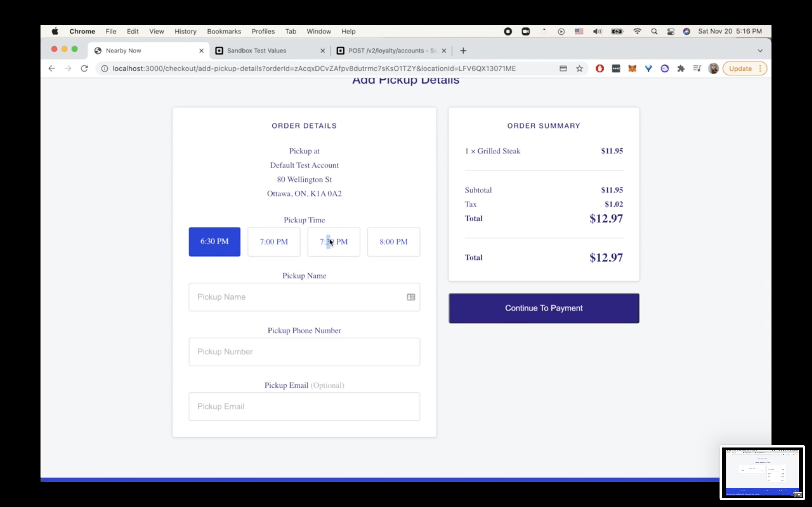Click Continue To Payment button
The width and height of the screenshot is (812, 507).
544,308
